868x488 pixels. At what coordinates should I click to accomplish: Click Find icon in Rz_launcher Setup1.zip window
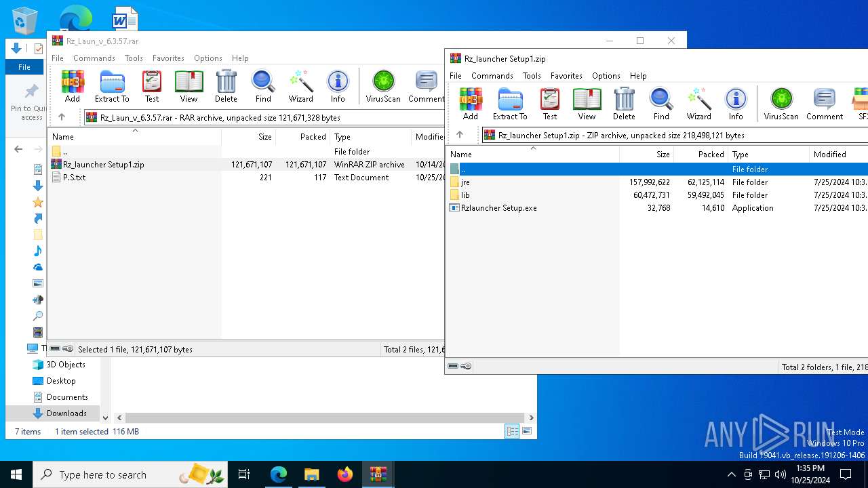coord(661,104)
